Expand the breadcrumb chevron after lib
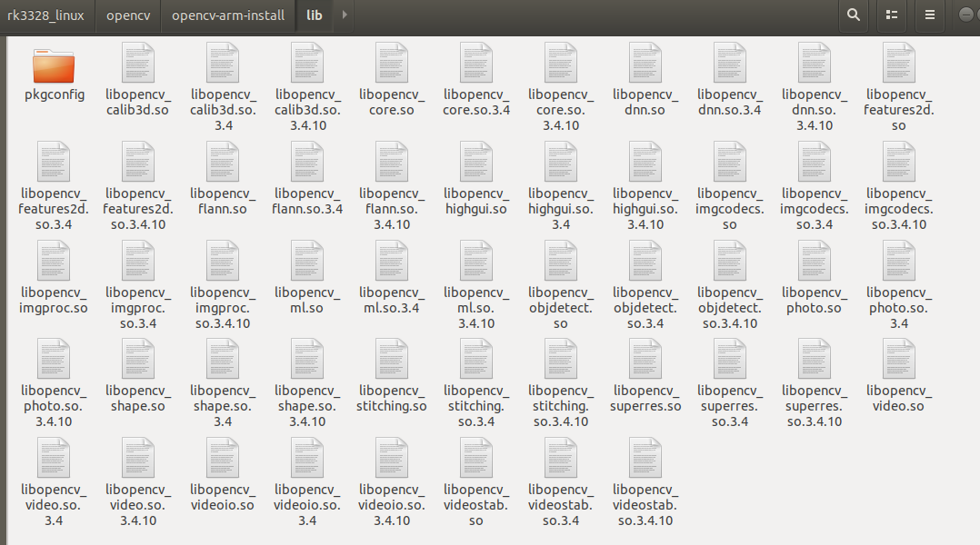980x545 pixels. 344,15
